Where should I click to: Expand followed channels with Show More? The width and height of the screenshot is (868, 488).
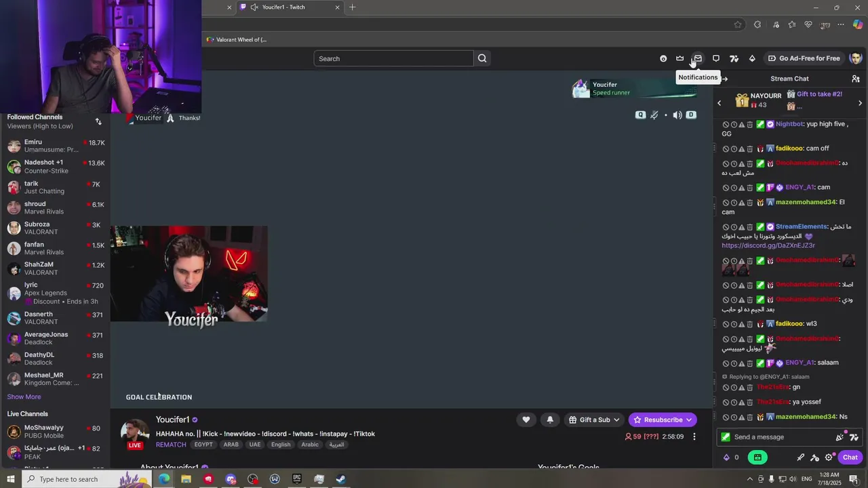[x=24, y=396]
